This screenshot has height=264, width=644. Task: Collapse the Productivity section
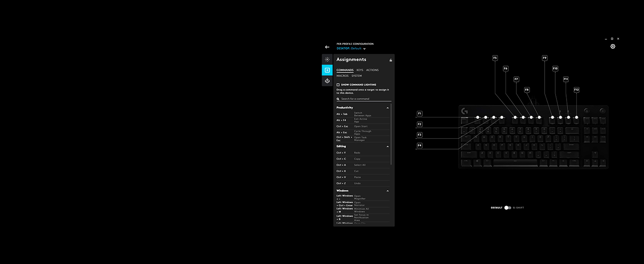[388, 108]
